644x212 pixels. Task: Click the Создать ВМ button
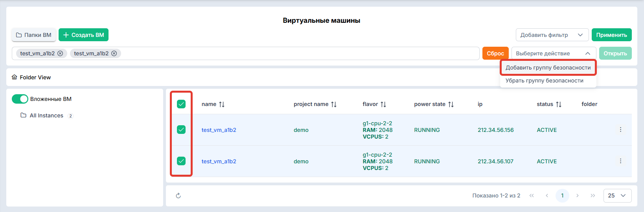(83, 35)
